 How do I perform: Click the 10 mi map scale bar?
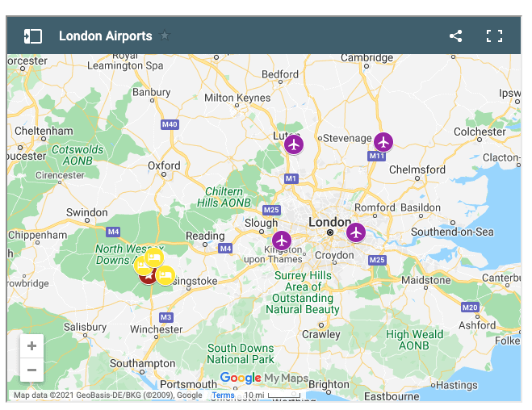(273, 395)
